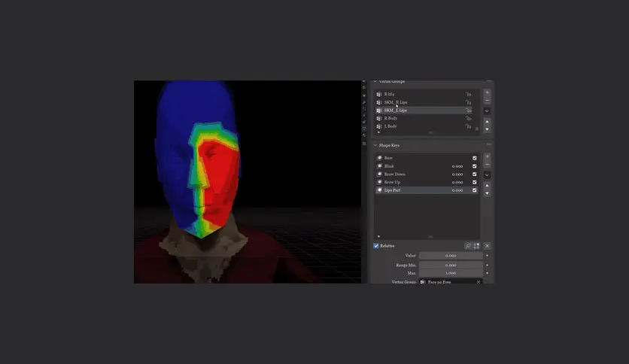Click the shape key icon beside Base
The width and height of the screenshot is (629, 364).
tap(379, 158)
